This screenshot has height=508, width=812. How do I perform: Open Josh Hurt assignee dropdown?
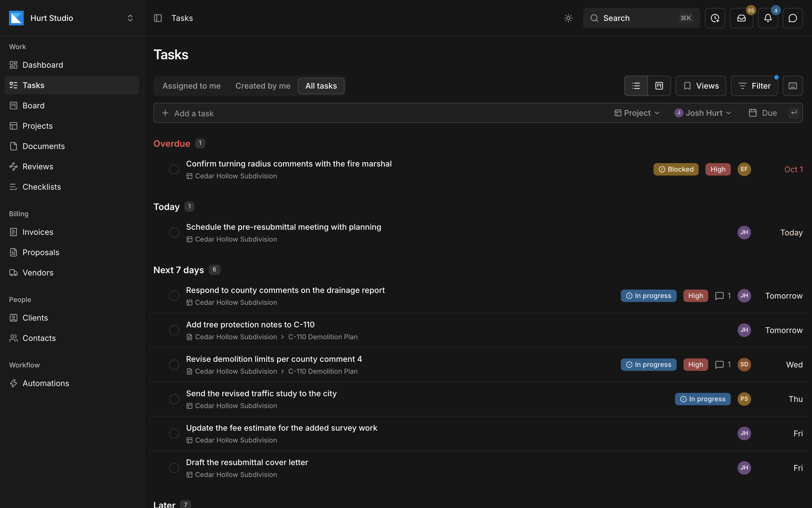[x=703, y=113]
